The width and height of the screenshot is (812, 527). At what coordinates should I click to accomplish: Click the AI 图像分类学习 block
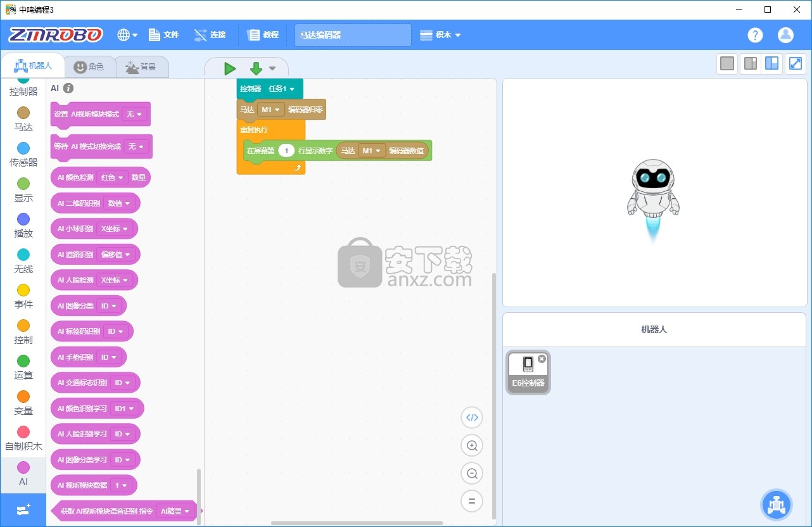point(96,460)
